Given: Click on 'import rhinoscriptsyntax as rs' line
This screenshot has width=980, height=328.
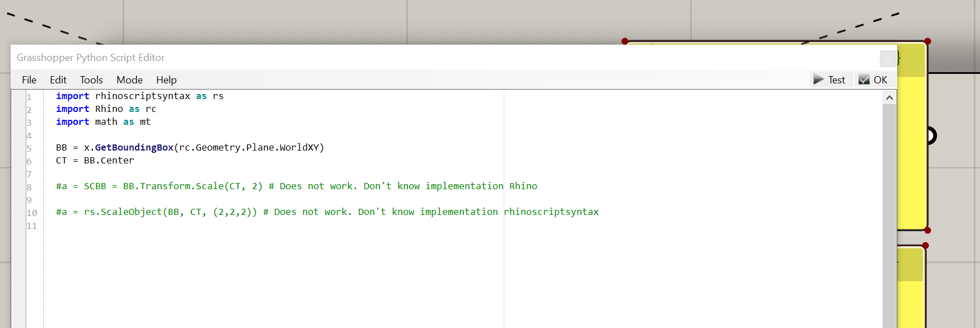Looking at the screenshot, I should pyautogui.click(x=140, y=96).
